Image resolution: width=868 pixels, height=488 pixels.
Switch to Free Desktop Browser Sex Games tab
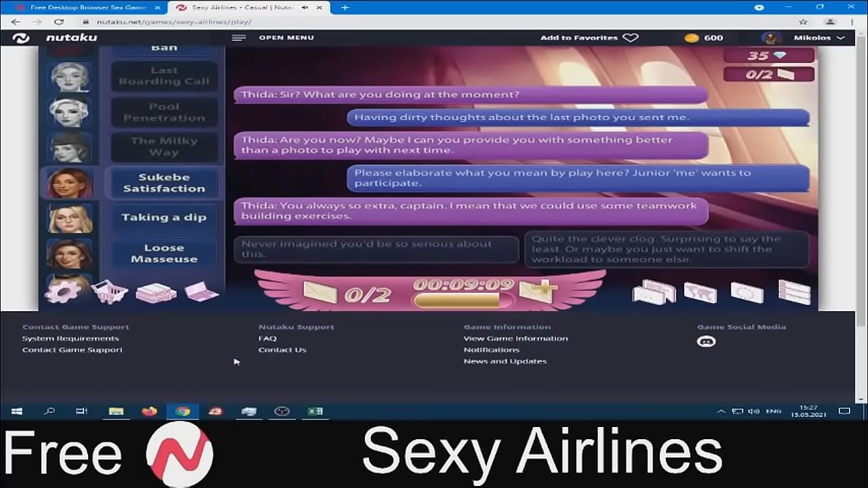pyautogui.click(x=88, y=7)
